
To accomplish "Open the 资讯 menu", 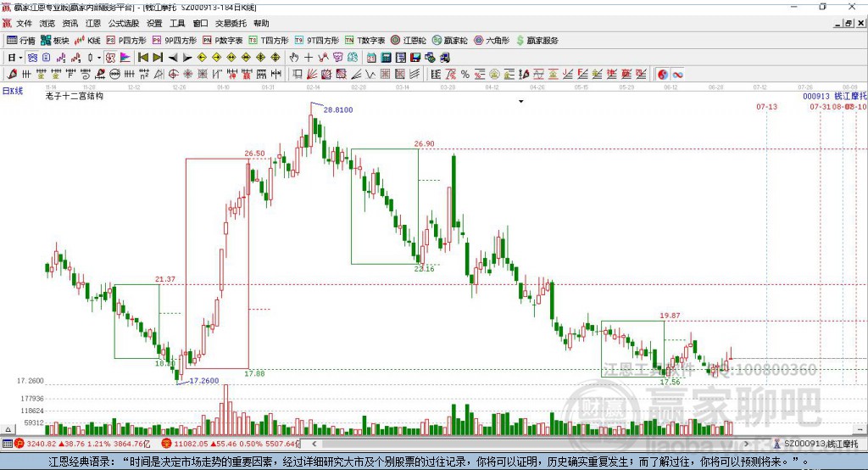I will pos(70,23).
